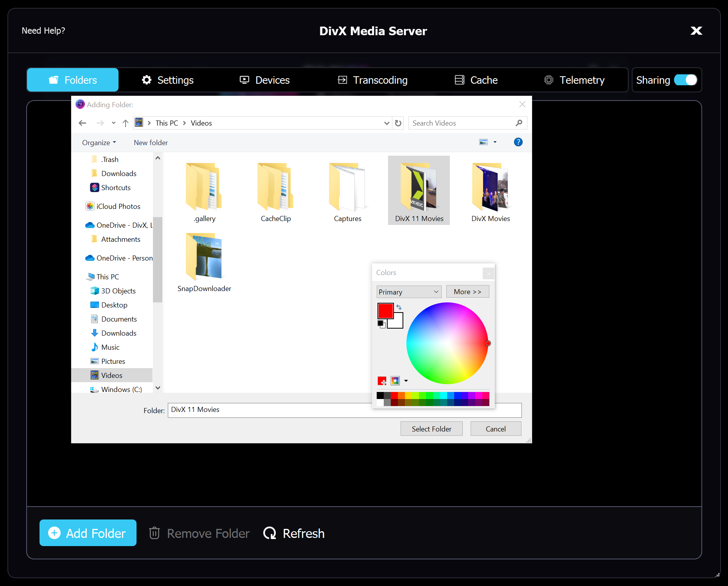Click the Search Videos field
Image resolution: width=728 pixels, height=586 pixels.
(467, 123)
